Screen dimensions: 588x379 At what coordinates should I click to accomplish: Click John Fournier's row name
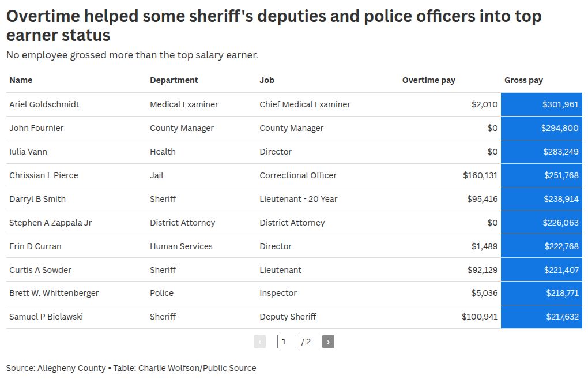click(36, 128)
